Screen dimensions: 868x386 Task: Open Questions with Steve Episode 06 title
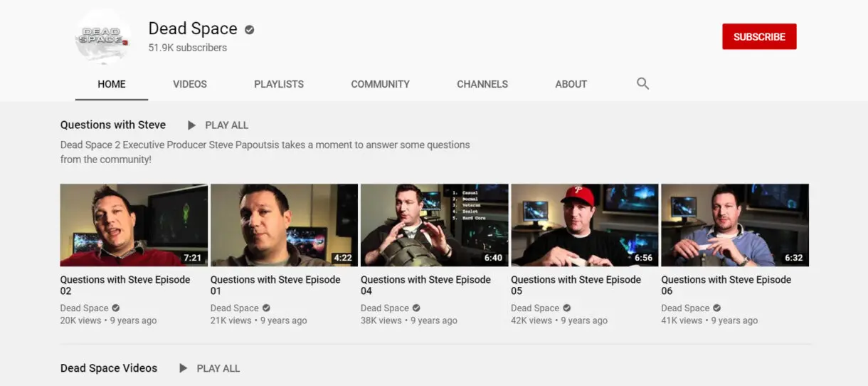[726, 285]
